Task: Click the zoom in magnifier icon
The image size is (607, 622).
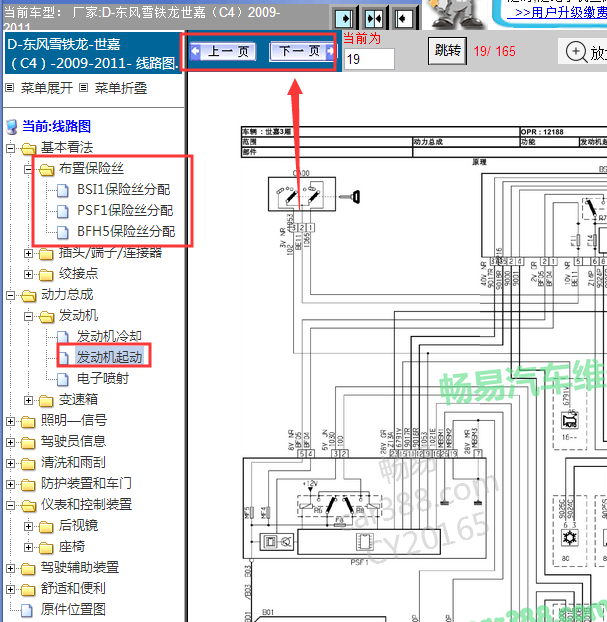Action: click(x=576, y=52)
